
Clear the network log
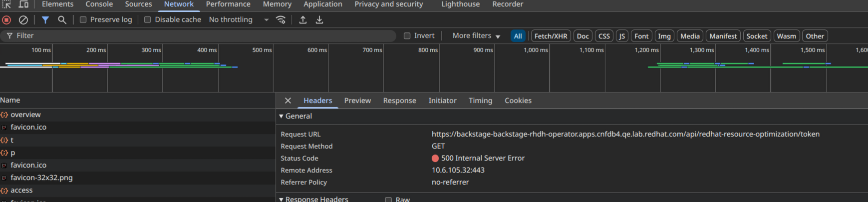point(23,20)
